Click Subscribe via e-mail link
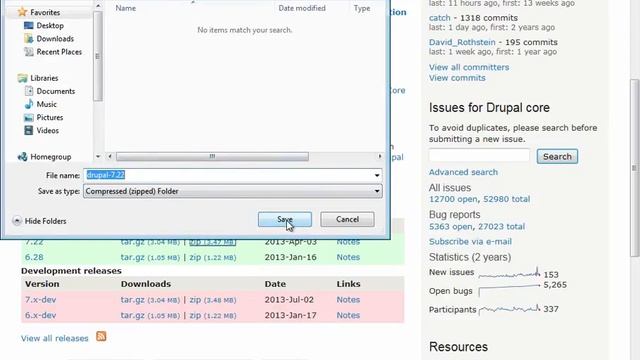The width and height of the screenshot is (640, 360). tap(470, 242)
